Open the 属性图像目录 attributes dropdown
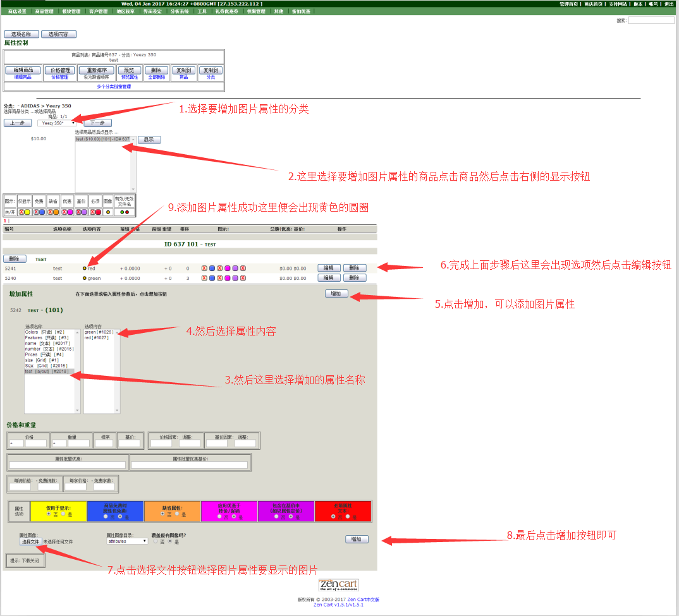The image size is (679, 616). [127, 541]
